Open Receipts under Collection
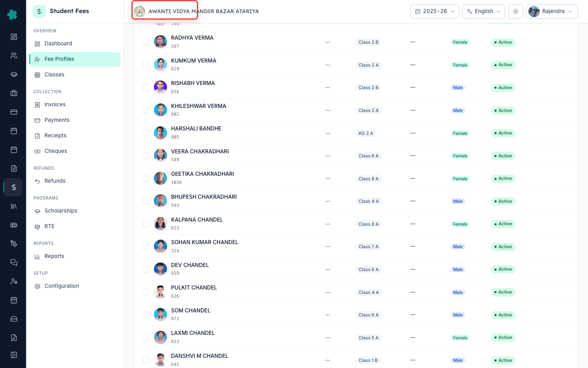The width and height of the screenshot is (588, 368). [75, 136]
